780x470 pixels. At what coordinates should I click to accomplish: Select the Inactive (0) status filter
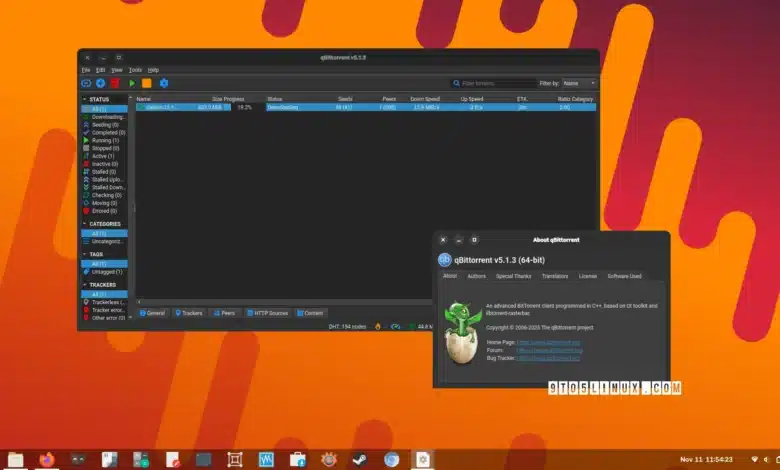[x=104, y=164]
